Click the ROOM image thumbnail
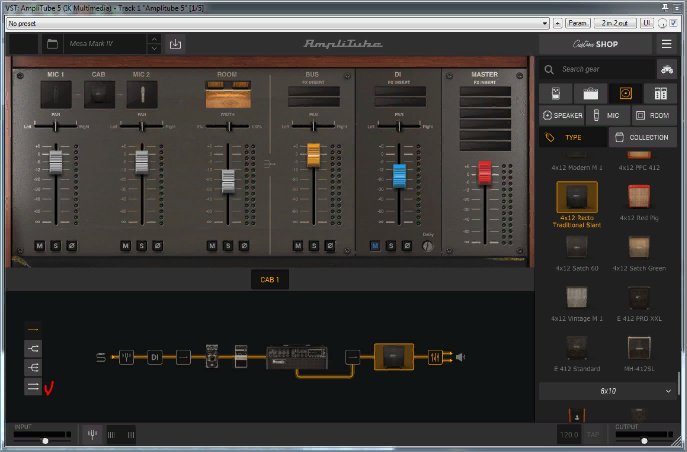This screenshot has height=452, width=687. [228, 94]
